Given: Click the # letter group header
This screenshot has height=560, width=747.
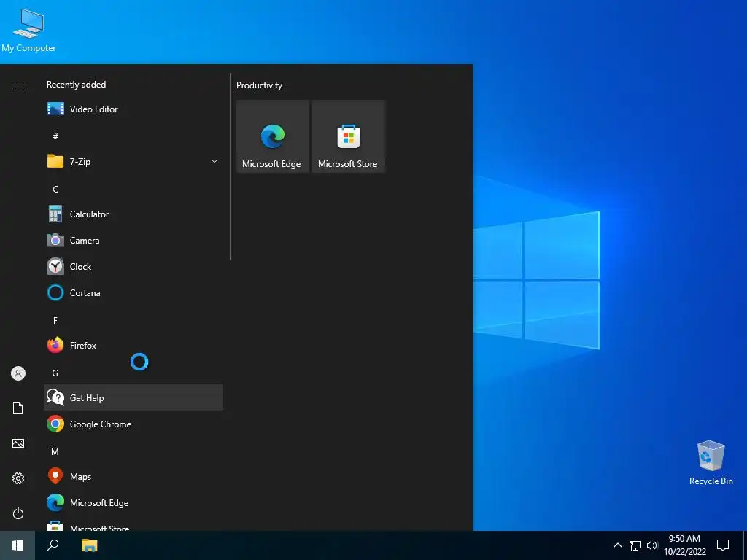Looking at the screenshot, I should click(55, 136).
